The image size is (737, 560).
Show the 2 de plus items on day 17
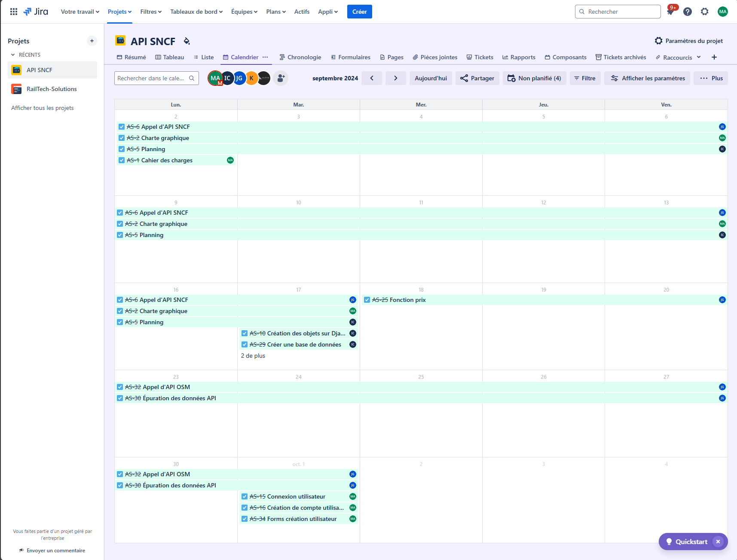tap(253, 356)
